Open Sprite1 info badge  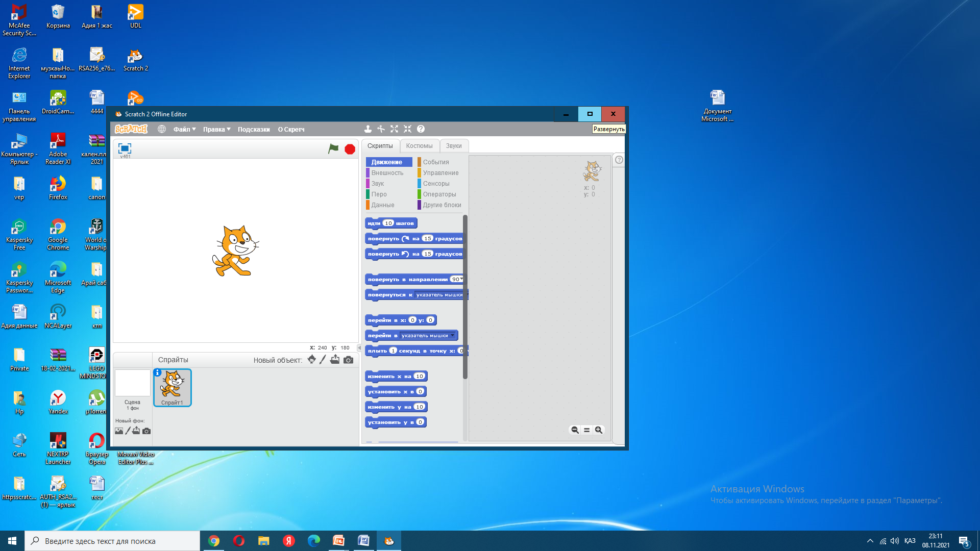tap(158, 372)
